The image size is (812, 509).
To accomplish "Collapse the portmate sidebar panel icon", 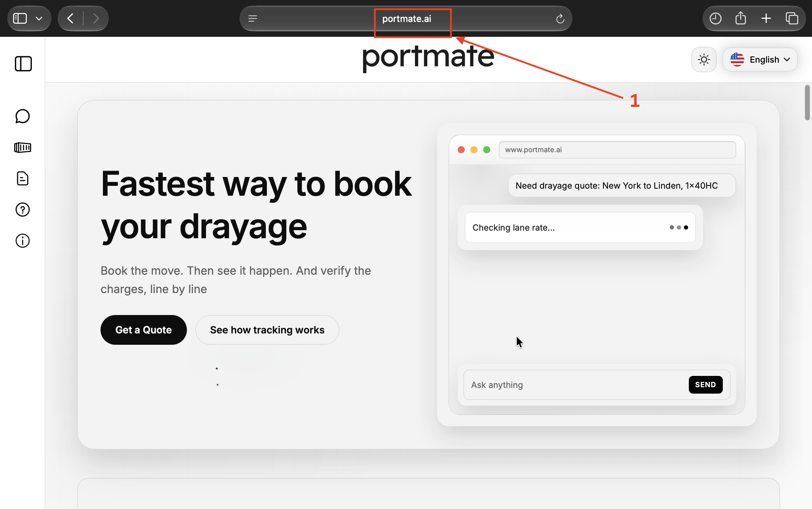I will [x=23, y=64].
